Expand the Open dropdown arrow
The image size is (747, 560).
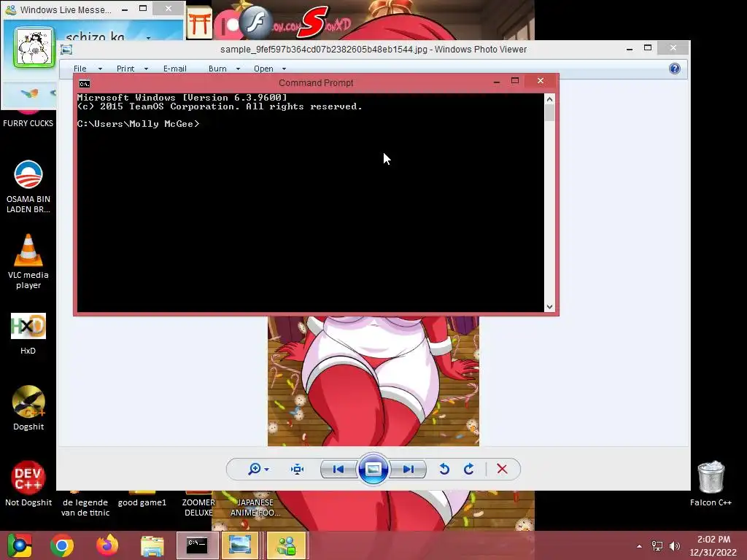tap(284, 69)
